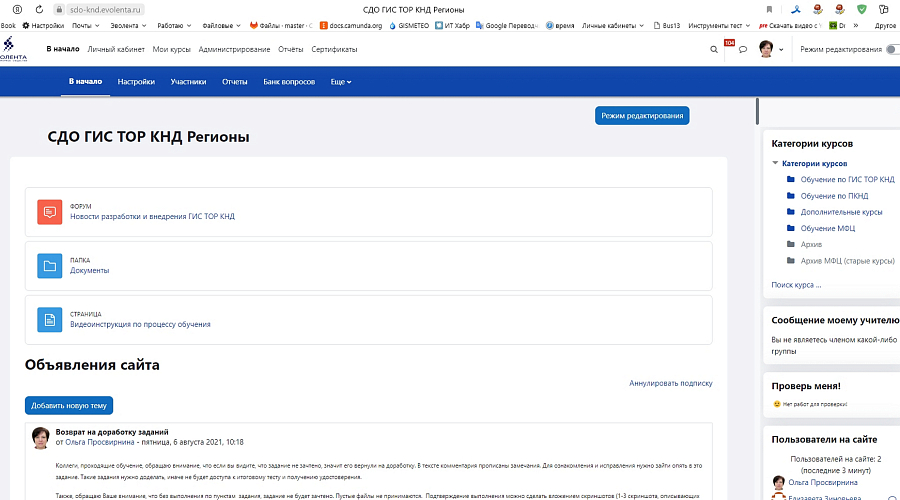The image size is (900, 500).
Task: Open Новости разработки и внедрения ГИС ТОР КНД
Action: pos(152,216)
